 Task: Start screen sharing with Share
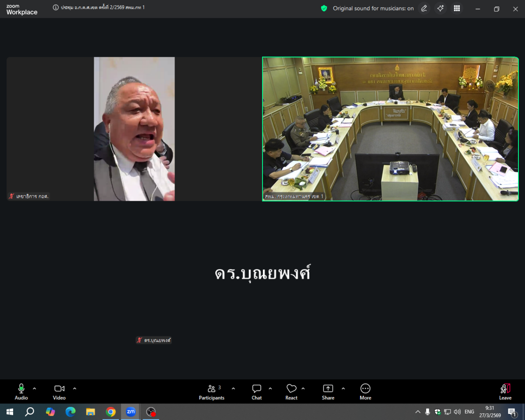328,392
